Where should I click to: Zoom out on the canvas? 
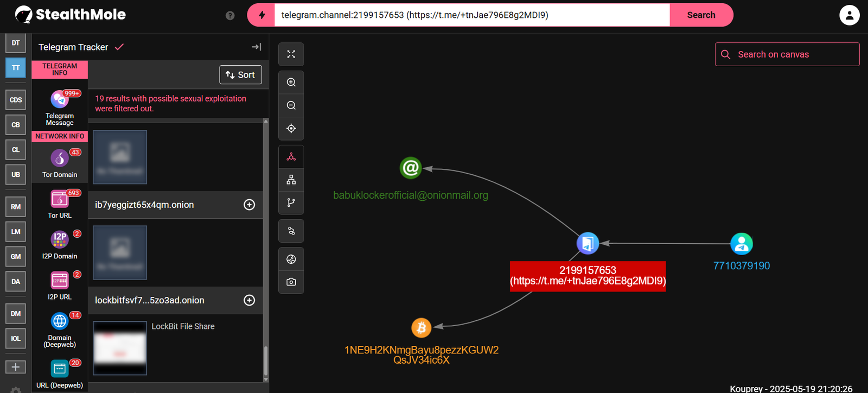291,105
